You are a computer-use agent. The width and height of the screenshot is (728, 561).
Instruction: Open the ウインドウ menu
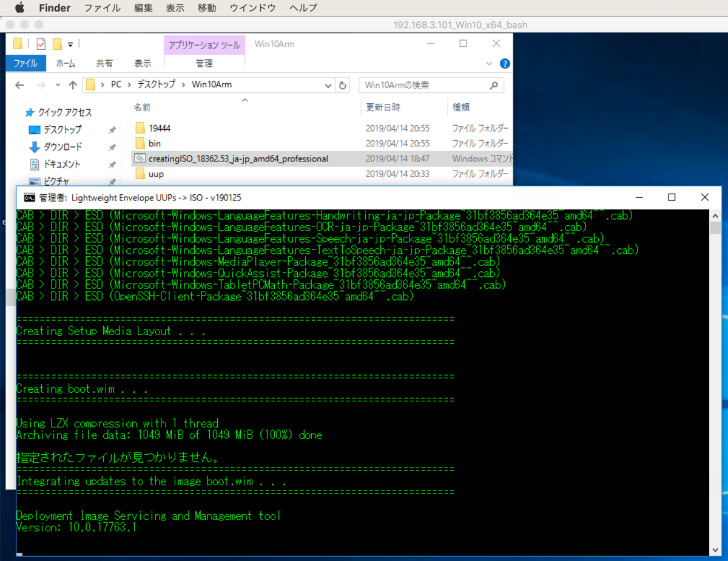click(252, 8)
